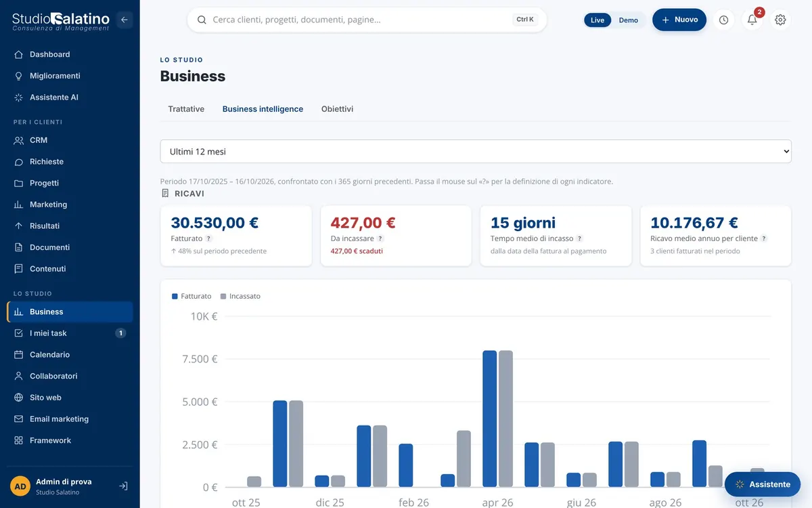Click the help mark beside Da incassare

(x=380, y=239)
